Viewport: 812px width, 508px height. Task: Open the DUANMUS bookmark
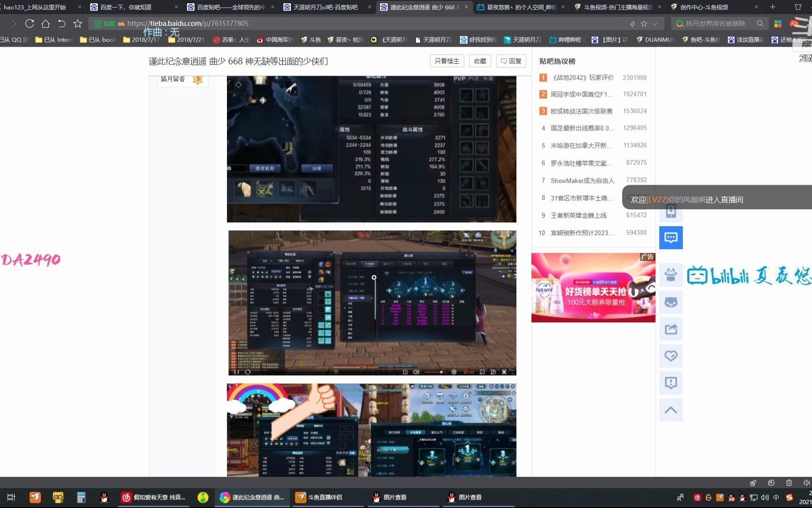coord(656,40)
